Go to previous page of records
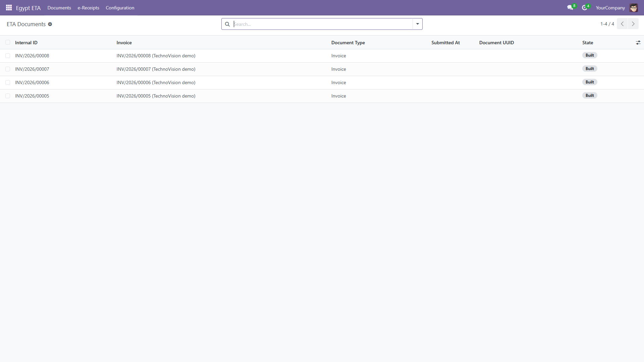Viewport: 644px width, 362px height. (622, 24)
